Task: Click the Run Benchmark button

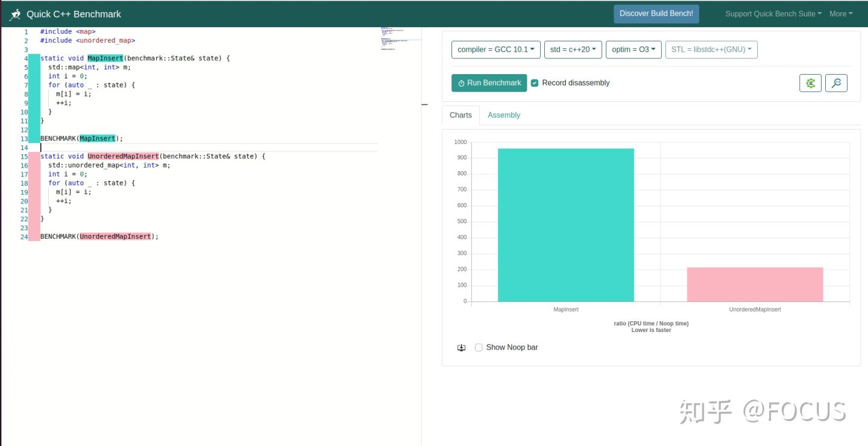Action: (x=489, y=83)
